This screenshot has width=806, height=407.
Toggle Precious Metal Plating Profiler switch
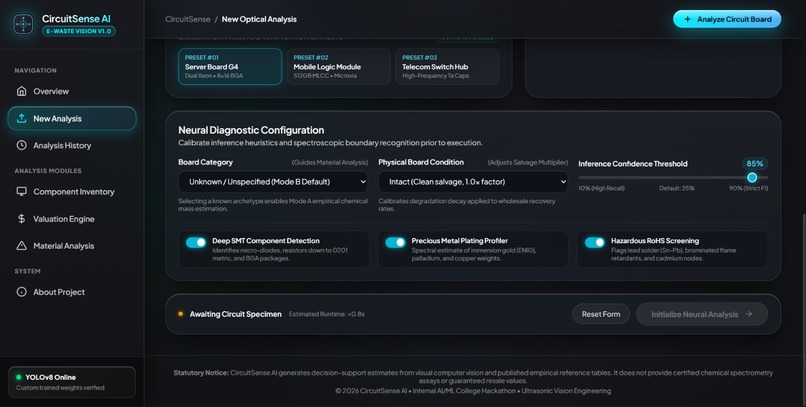click(395, 242)
